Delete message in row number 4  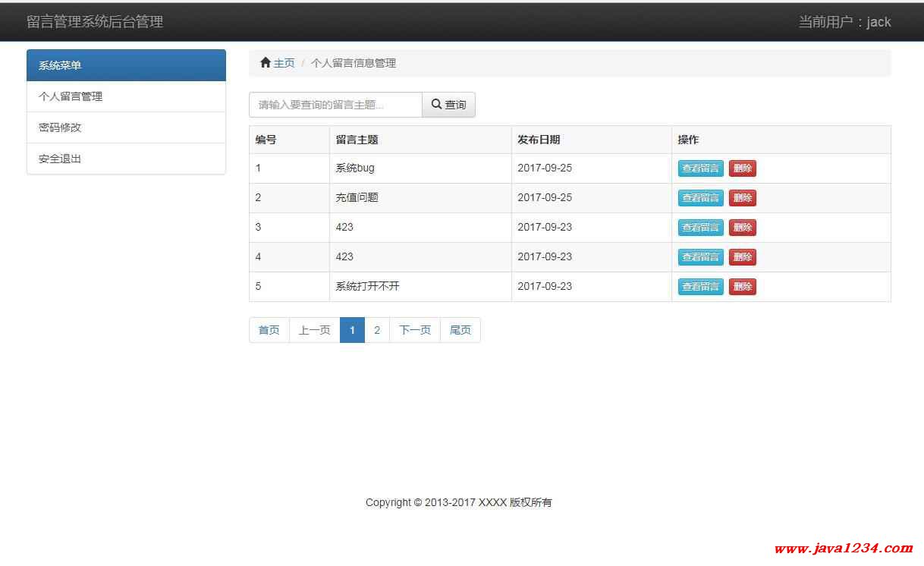pyautogui.click(x=742, y=257)
